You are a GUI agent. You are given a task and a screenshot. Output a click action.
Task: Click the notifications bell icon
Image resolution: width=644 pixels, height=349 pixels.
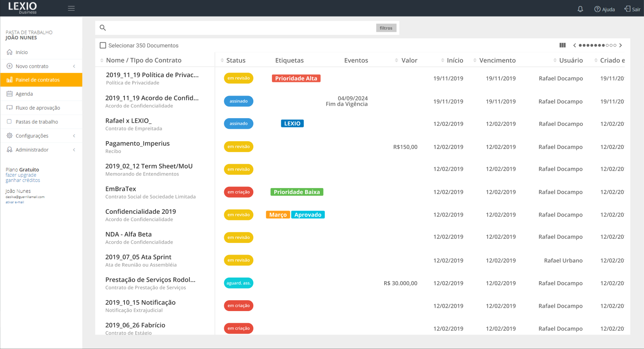pyautogui.click(x=580, y=9)
